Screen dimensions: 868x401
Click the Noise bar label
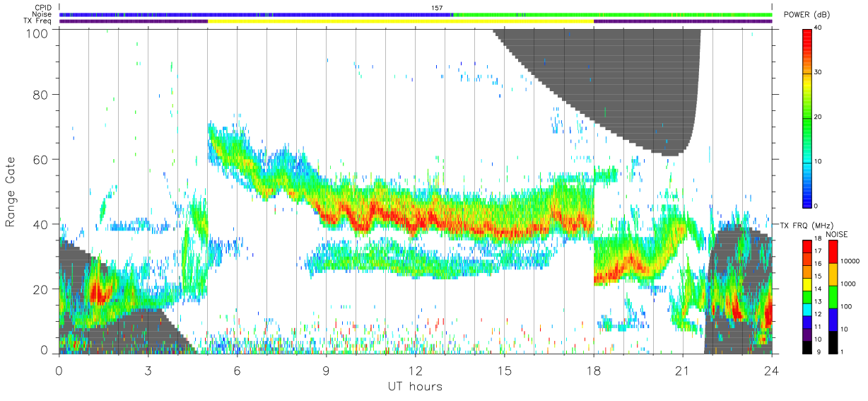[x=43, y=14]
